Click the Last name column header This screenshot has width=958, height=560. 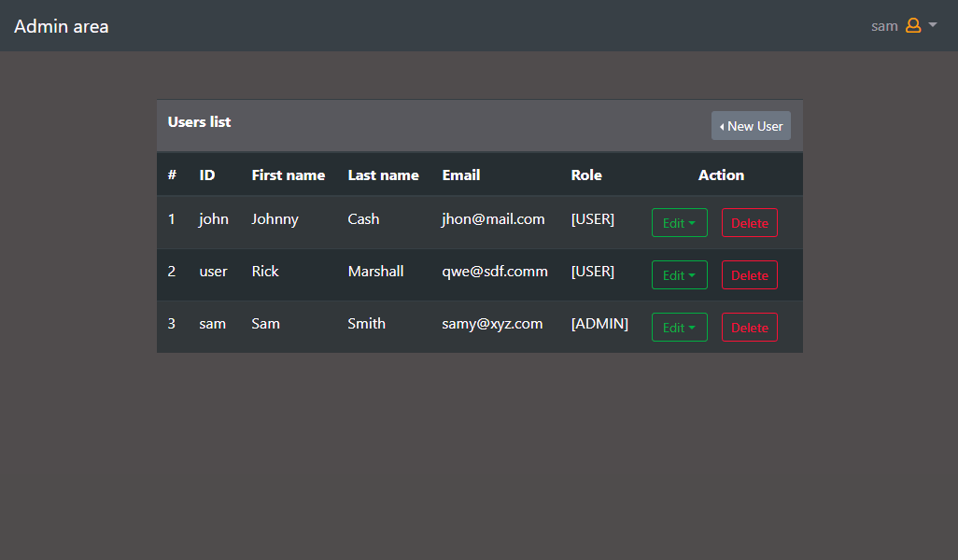pos(383,175)
